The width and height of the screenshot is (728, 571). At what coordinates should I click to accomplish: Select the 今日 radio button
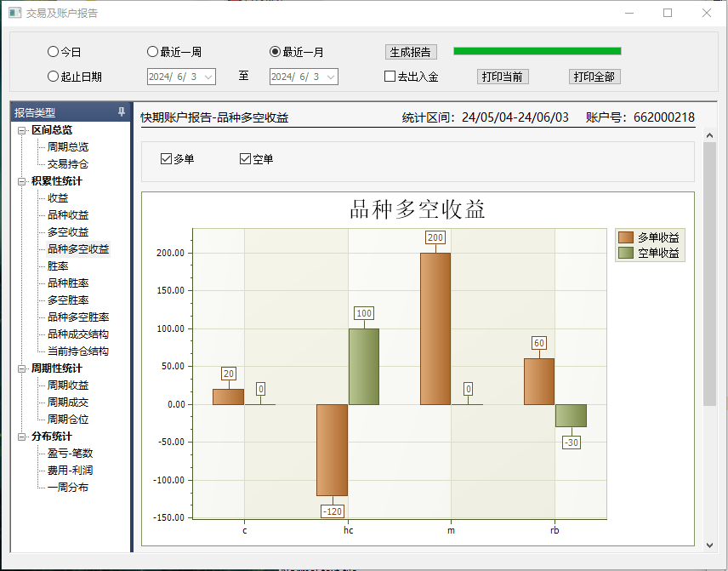tap(54, 52)
